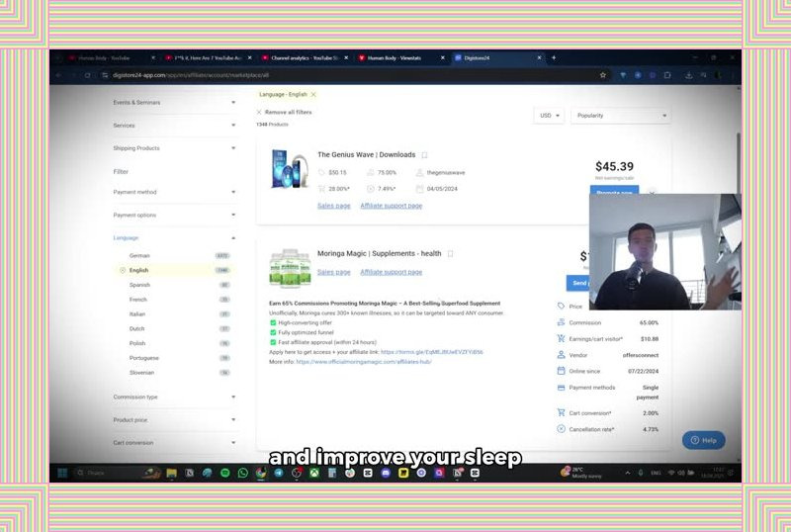Open WhatsApp from the taskbar
This screenshot has width=791, height=532.
[x=242, y=473]
